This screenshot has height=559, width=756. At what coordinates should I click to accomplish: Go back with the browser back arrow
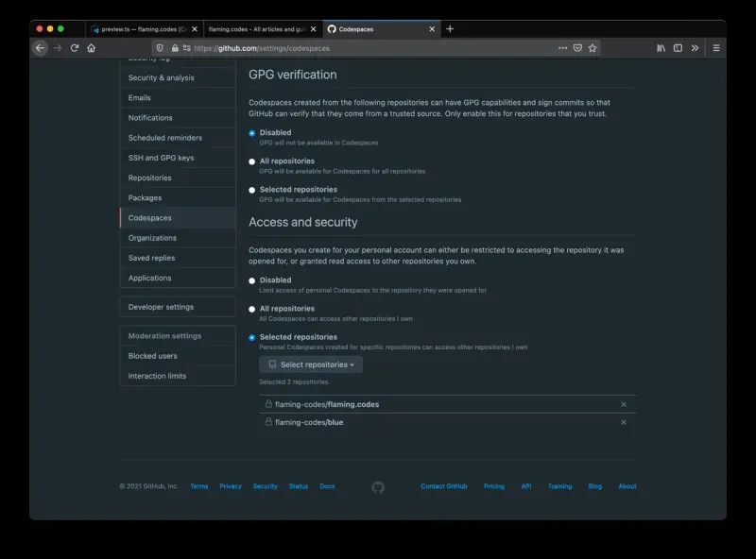pyautogui.click(x=40, y=48)
